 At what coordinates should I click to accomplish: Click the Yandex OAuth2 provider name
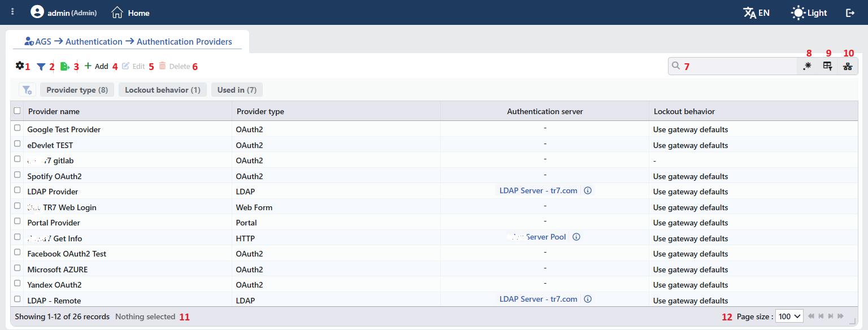pyautogui.click(x=54, y=285)
